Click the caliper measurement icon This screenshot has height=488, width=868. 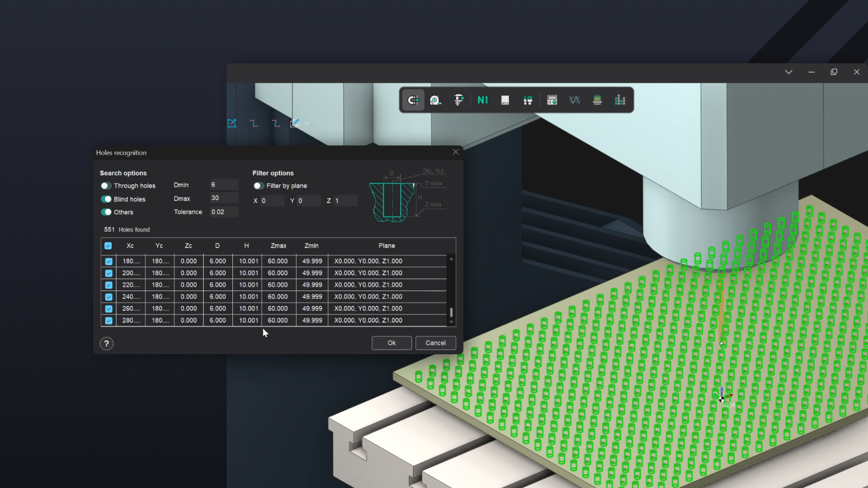[x=458, y=100]
